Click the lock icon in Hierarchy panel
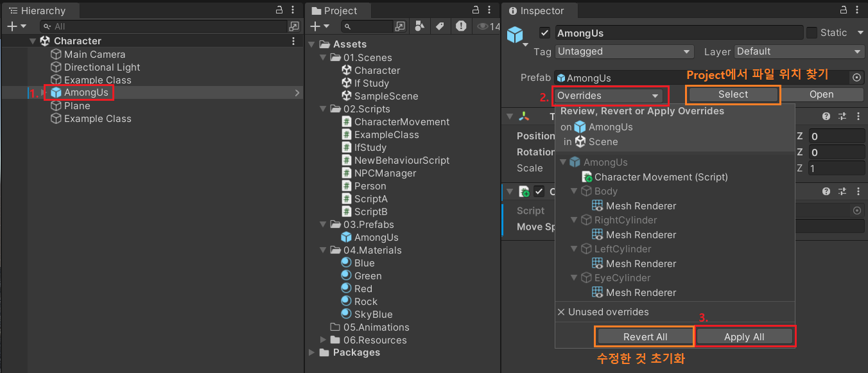The image size is (868, 373). 279,10
